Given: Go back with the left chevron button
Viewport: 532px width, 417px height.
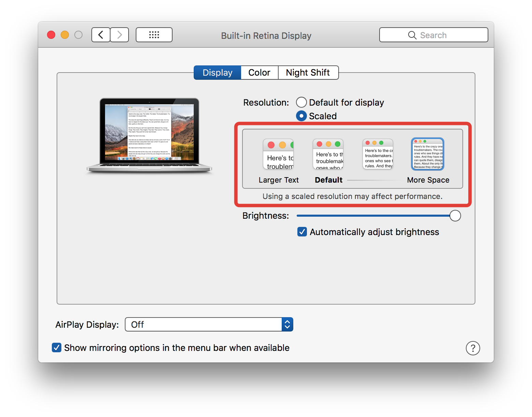Looking at the screenshot, I should [x=101, y=35].
